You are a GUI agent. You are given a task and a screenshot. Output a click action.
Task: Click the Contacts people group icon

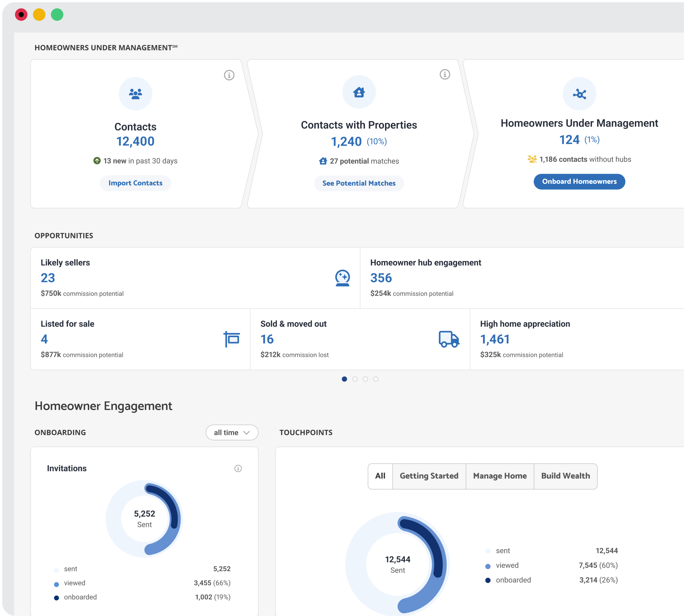tap(135, 94)
